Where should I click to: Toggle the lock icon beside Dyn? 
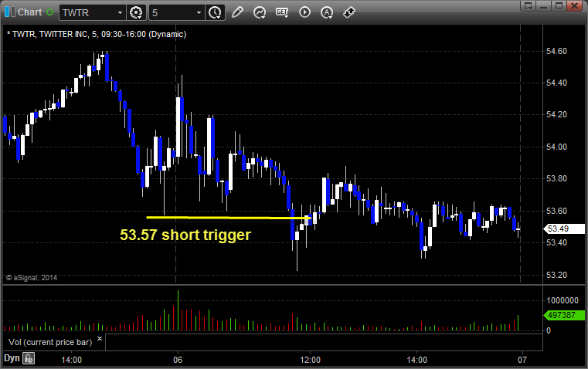(29, 358)
